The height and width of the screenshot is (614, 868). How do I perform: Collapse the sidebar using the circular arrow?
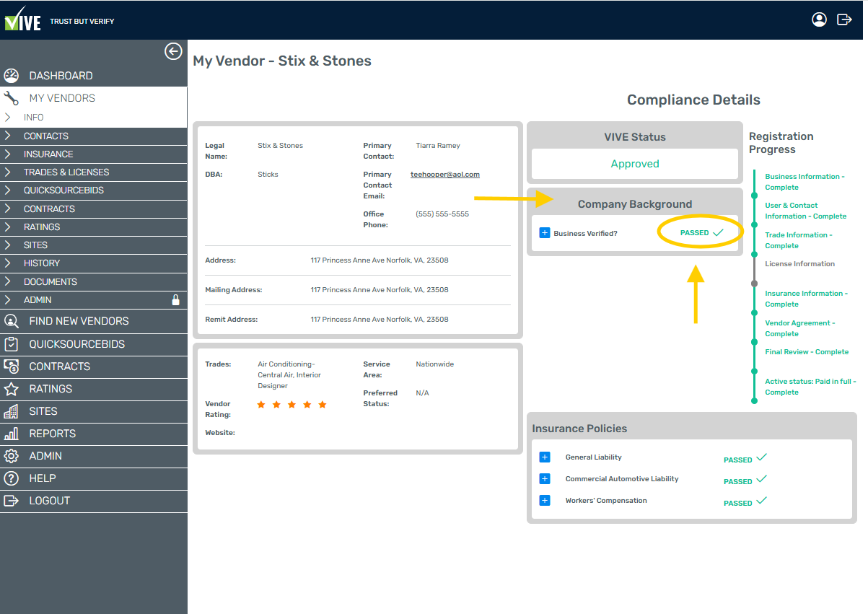(x=173, y=51)
